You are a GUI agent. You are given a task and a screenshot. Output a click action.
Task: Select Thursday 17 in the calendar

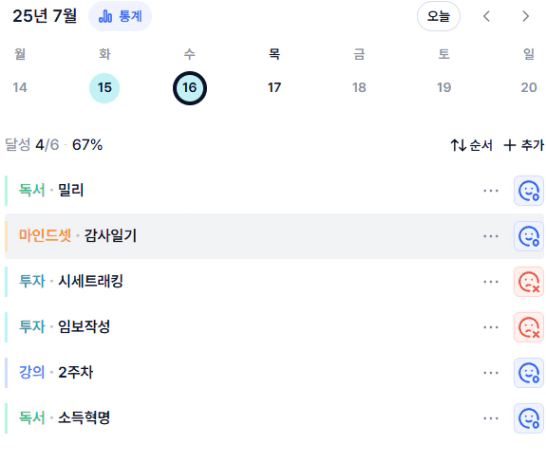pyautogui.click(x=274, y=87)
